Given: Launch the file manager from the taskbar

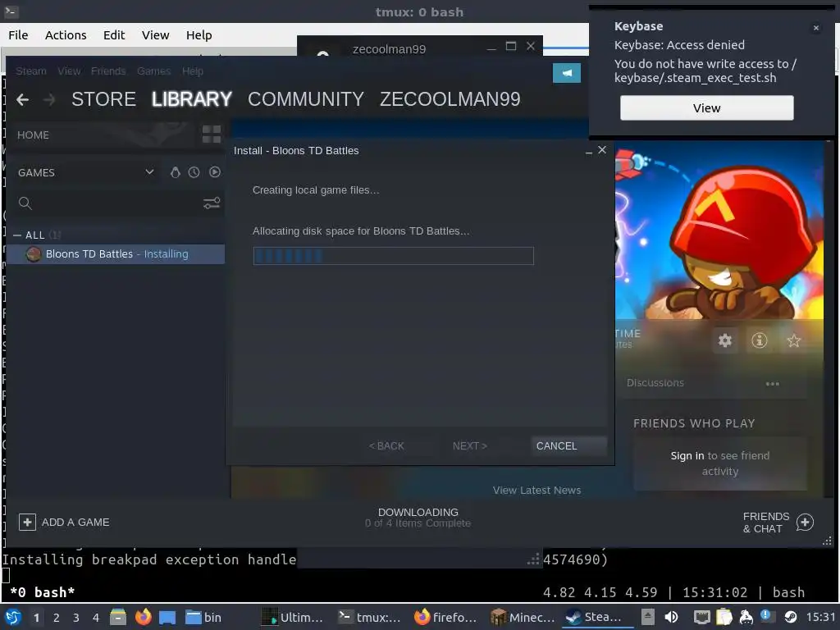Looking at the screenshot, I should 118,617.
